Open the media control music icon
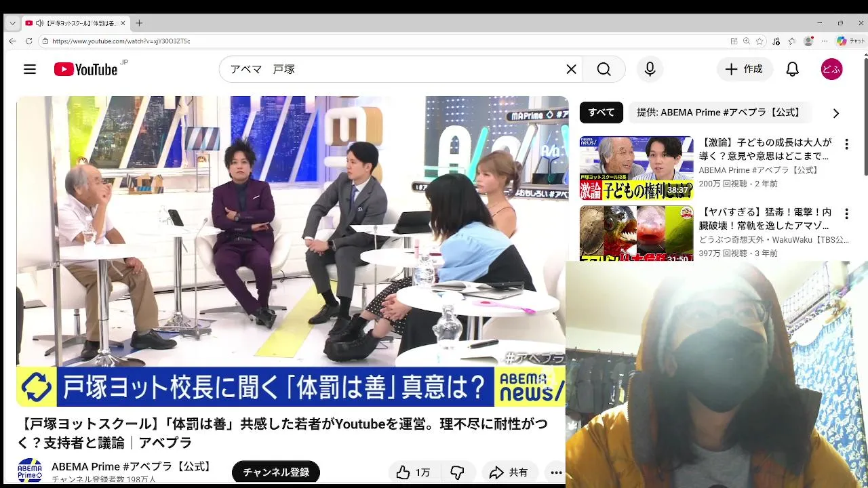This screenshot has height=488, width=868. [777, 41]
